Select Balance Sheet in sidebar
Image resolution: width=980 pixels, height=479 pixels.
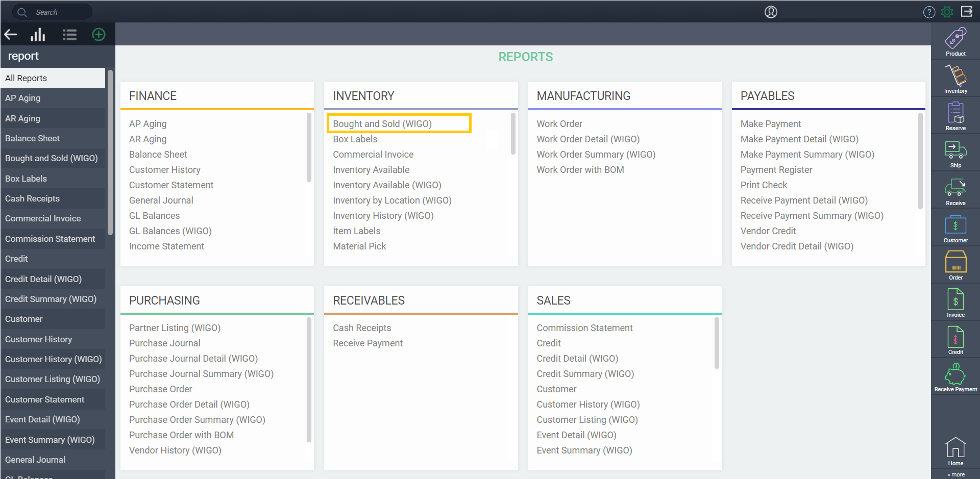53,138
